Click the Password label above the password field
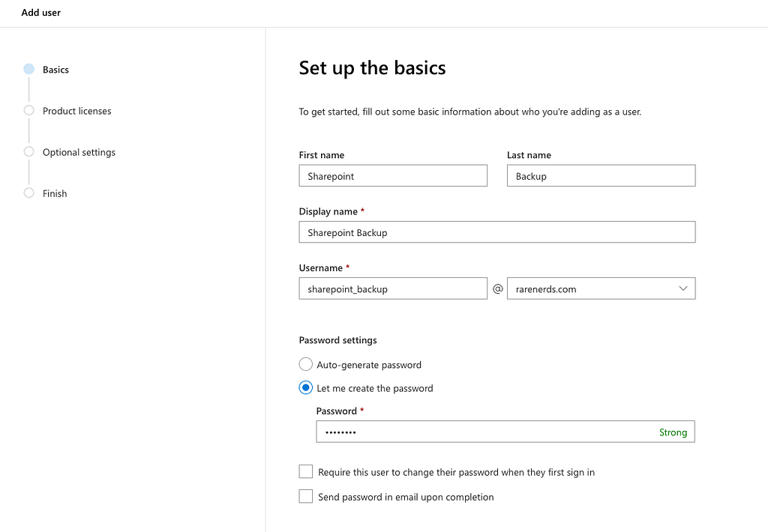The image size is (768, 532). pyautogui.click(x=337, y=411)
